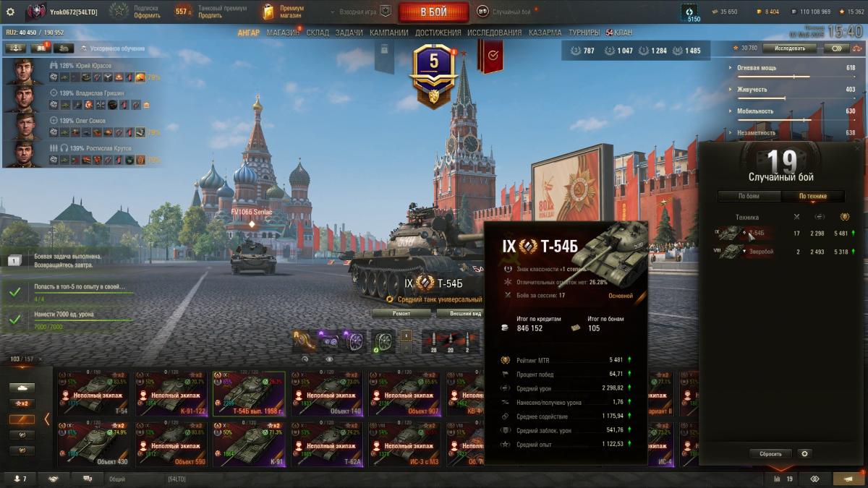Toggle the x2 bonus carousel filter
The image size is (868, 488).
pos(22,403)
